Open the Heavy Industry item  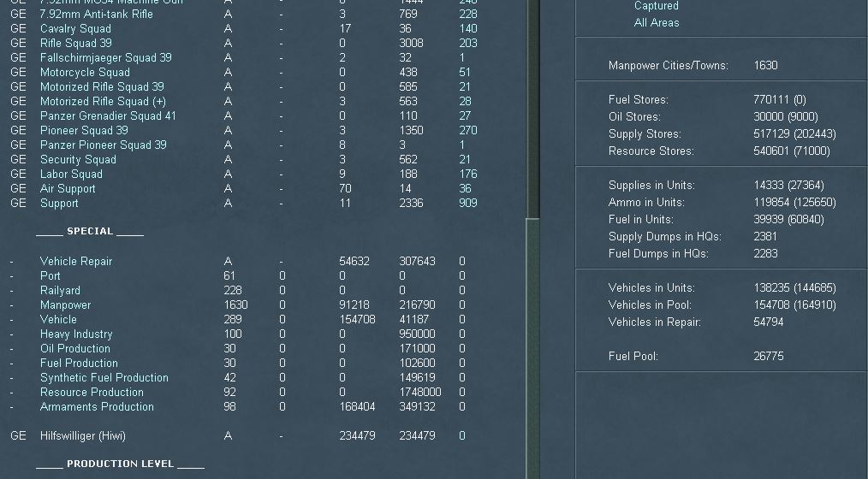76,334
